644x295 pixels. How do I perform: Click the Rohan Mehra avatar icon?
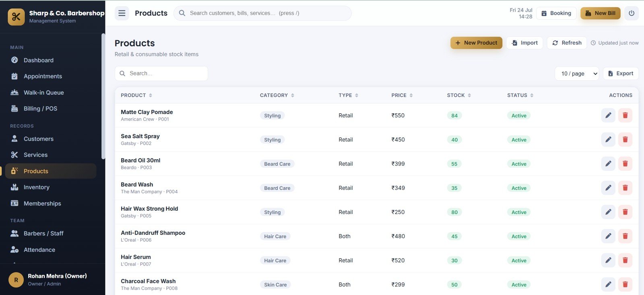click(16, 280)
